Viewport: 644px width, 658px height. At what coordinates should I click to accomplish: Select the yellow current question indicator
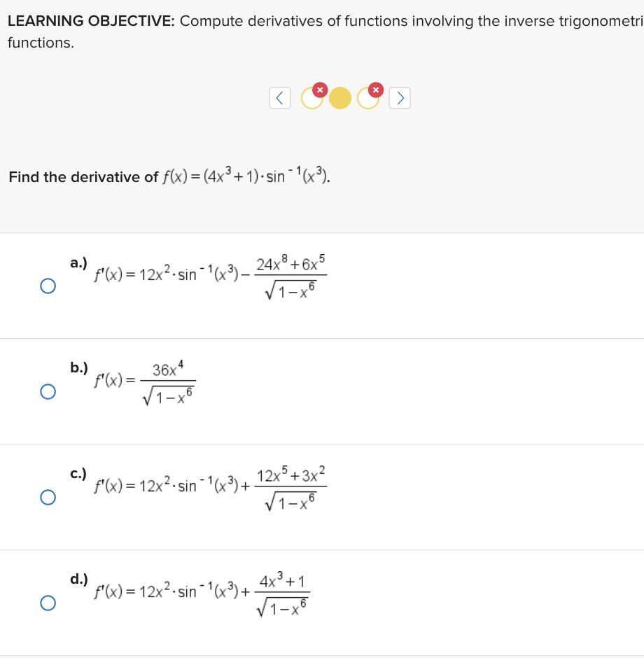(x=339, y=99)
